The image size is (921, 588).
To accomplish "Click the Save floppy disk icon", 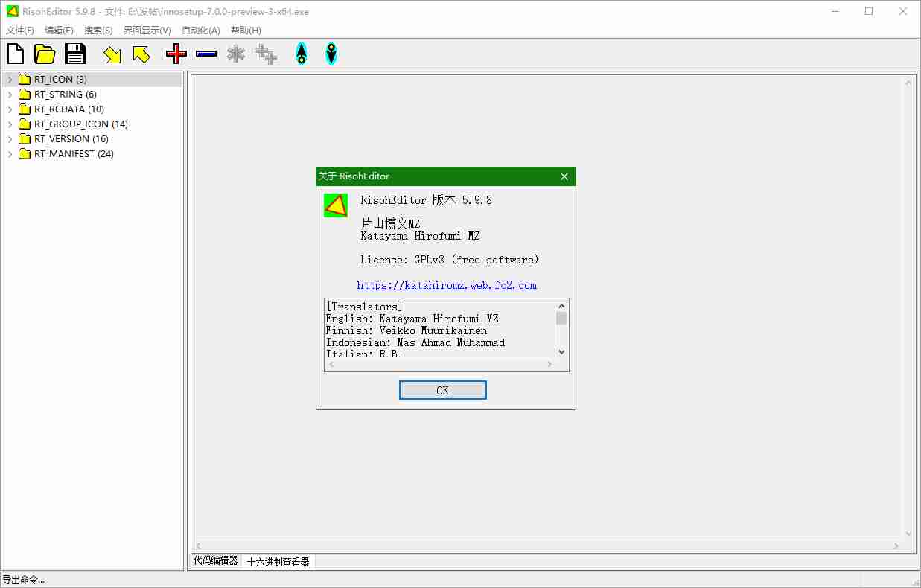I will point(75,54).
